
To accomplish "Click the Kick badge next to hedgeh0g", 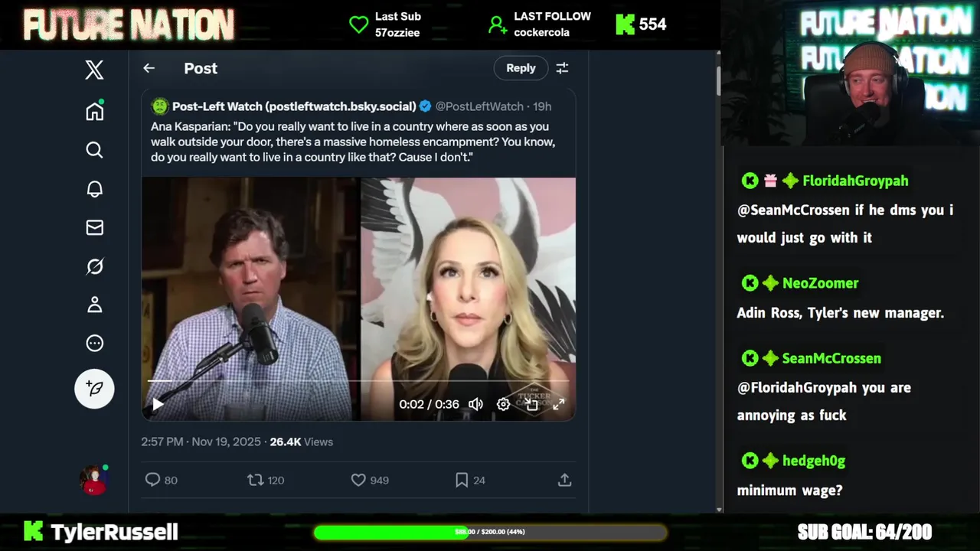I will tap(750, 461).
